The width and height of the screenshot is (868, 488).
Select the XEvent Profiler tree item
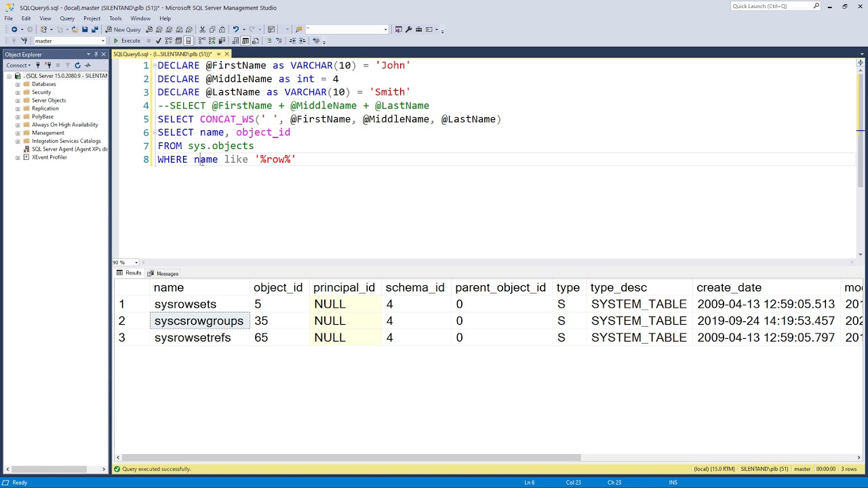point(49,157)
